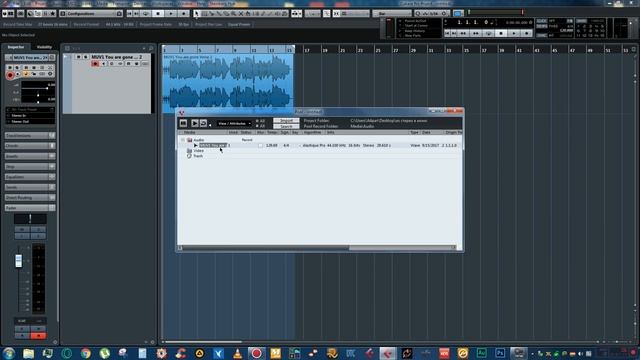Play the selected clip in the Pool
Screen dimensions: 640x360
coord(195,123)
